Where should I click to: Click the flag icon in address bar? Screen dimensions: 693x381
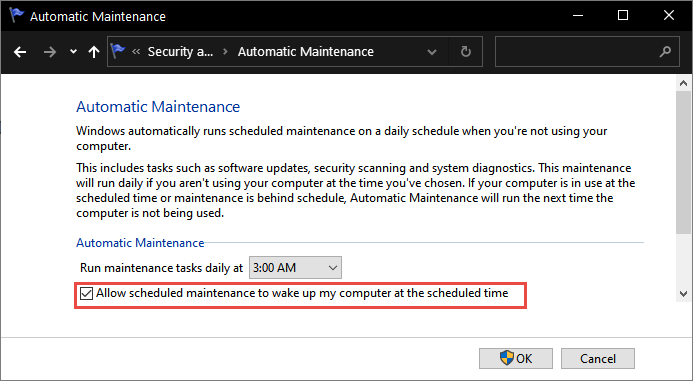pyautogui.click(x=118, y=51)
